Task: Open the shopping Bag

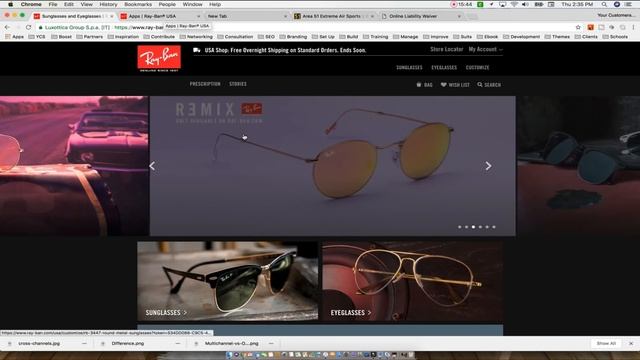Action: pyautogui.click(x=424, y=84)
